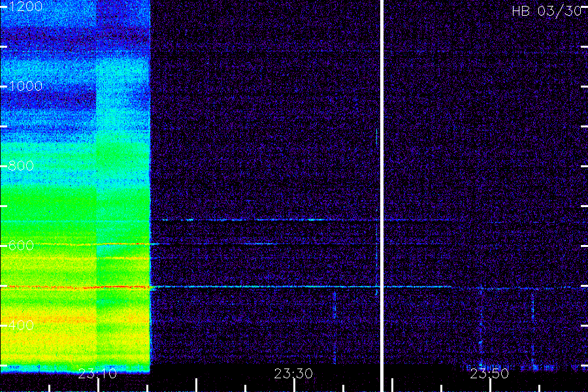Click the 400 frequency axis label
The height and width of the screenshot is (392, 588).
(21, 325)
